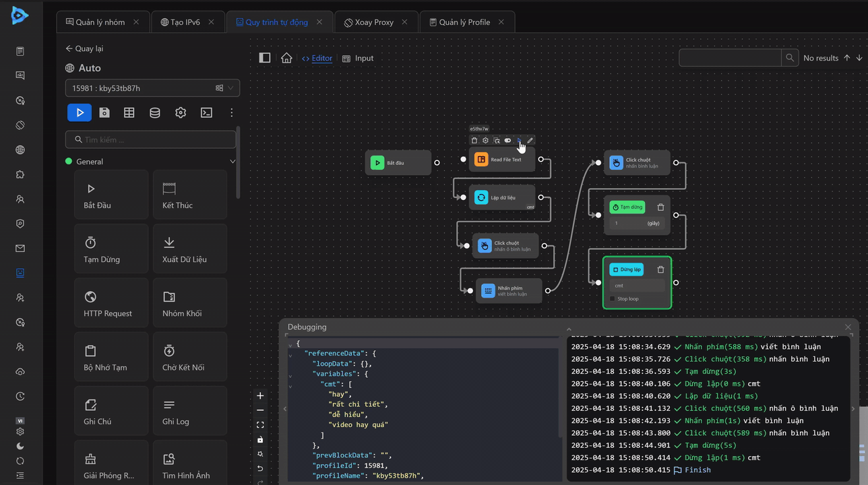Enable the Stop loop checkbox
The height and width of the screenshot is (485, 868).
[x=613, y=299]
